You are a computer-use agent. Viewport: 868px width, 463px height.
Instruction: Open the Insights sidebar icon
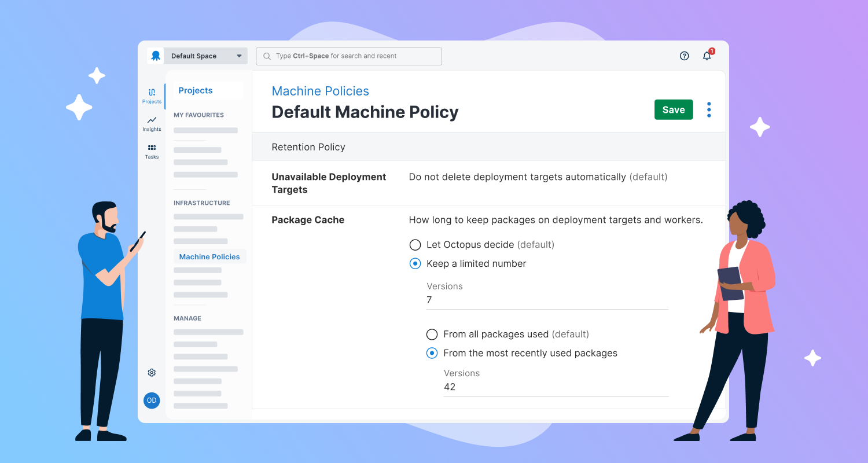coord(152,124)
